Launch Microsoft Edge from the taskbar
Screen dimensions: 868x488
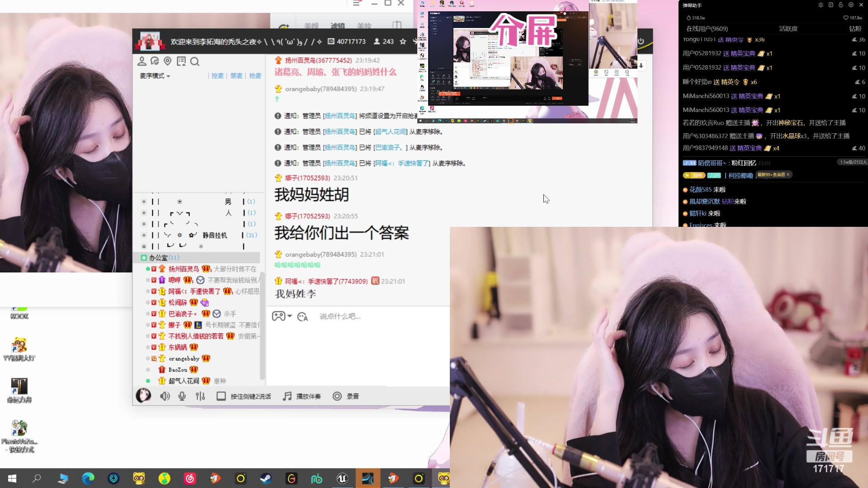click(88, 479)
